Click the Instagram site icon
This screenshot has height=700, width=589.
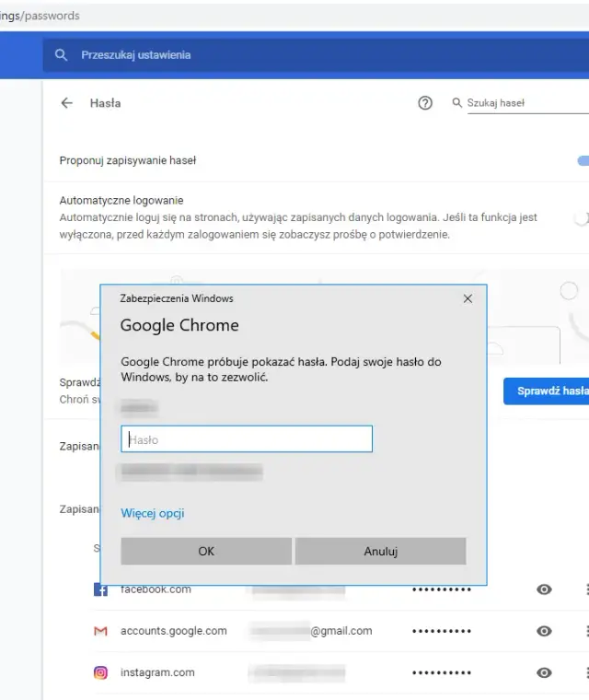[x=101, y=672]
